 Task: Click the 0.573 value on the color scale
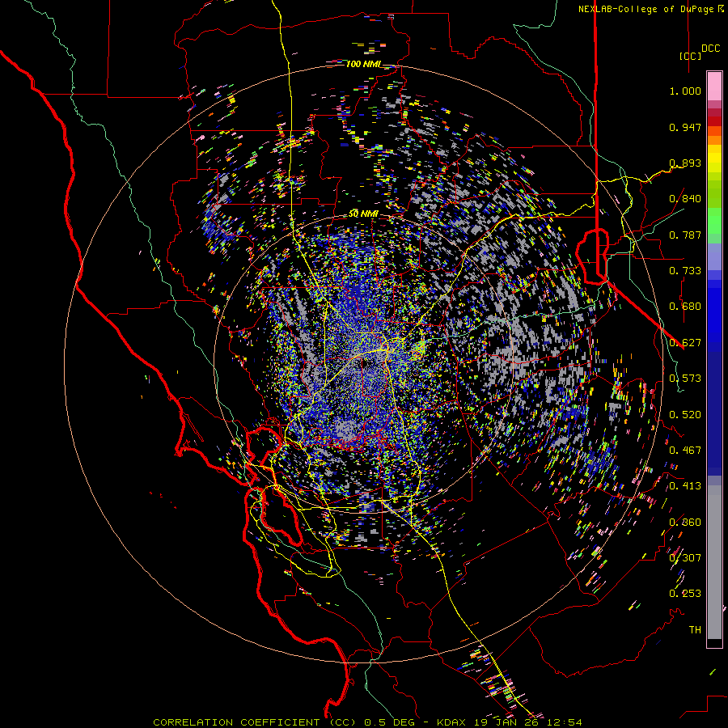pos(685,379)
